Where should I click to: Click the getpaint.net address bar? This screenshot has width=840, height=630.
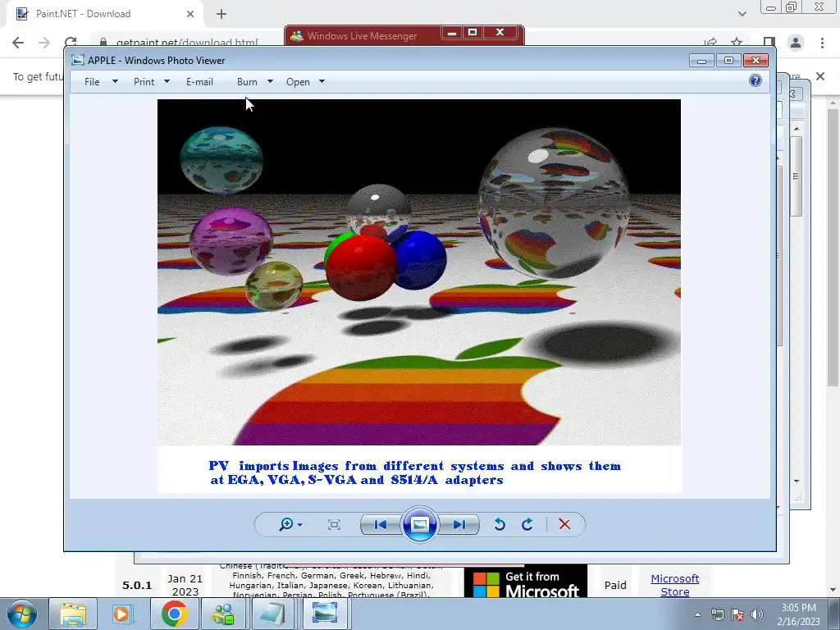tap(186, 43)
